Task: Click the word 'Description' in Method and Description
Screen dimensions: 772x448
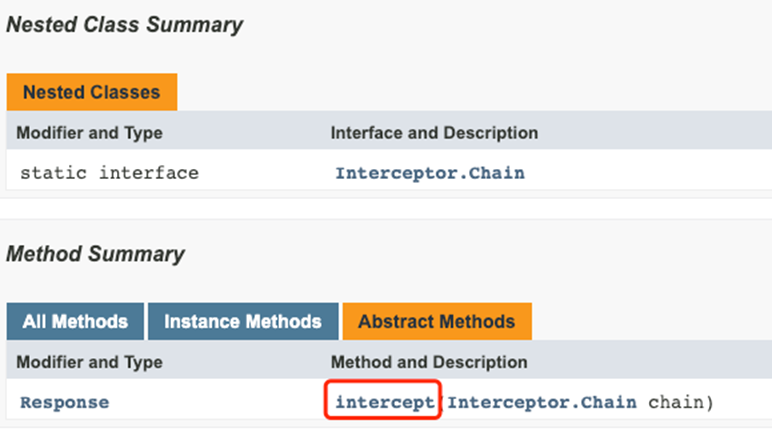Action: coord(483,362)
